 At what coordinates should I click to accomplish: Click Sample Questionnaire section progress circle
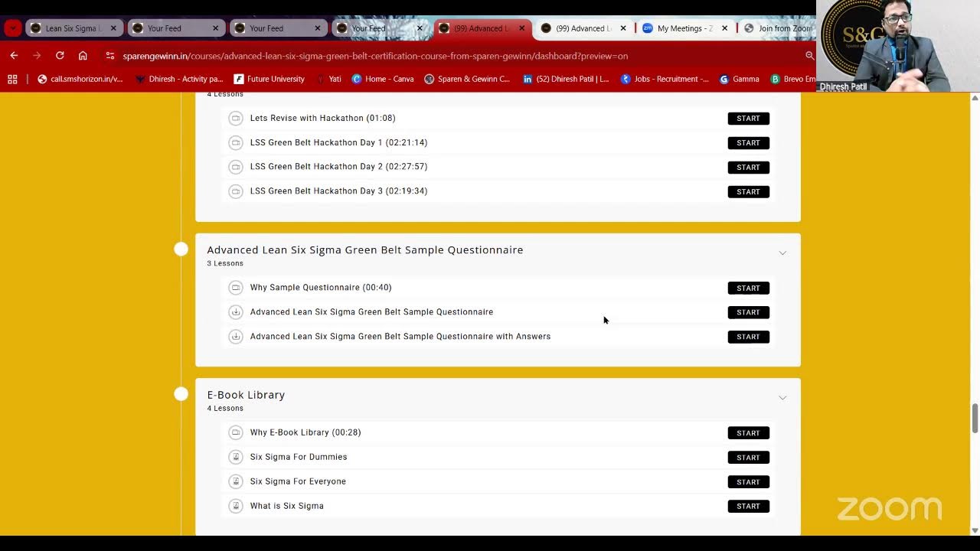181,249
